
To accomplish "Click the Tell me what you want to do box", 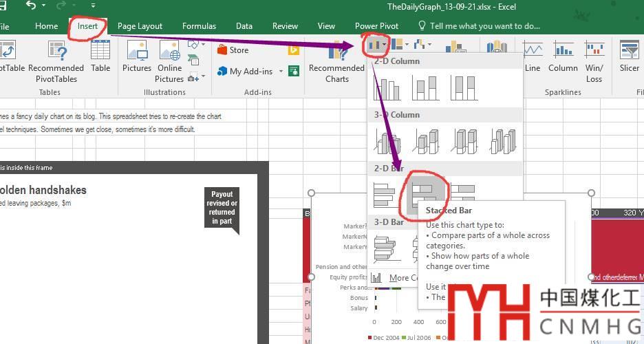I will click(x=479, y=26).
